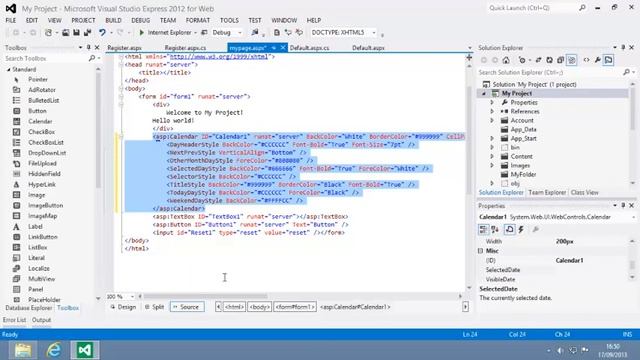Select DropDownList control in Toolbox
This screenshot has height=360, width=640.
tap(47, 153)
